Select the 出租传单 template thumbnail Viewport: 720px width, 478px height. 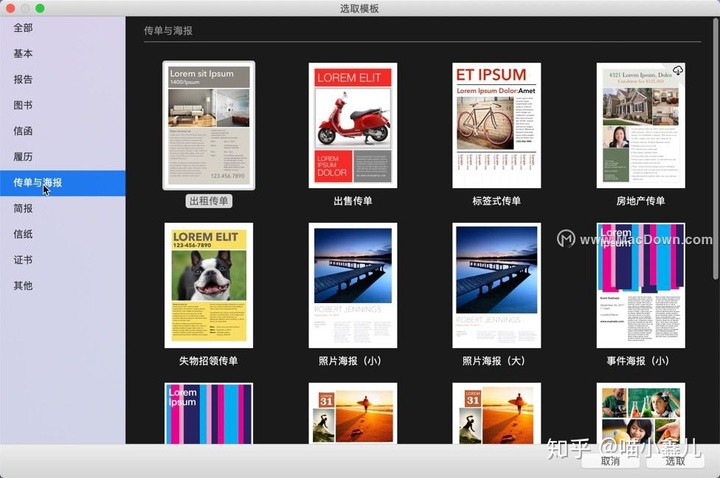[208, 125]
